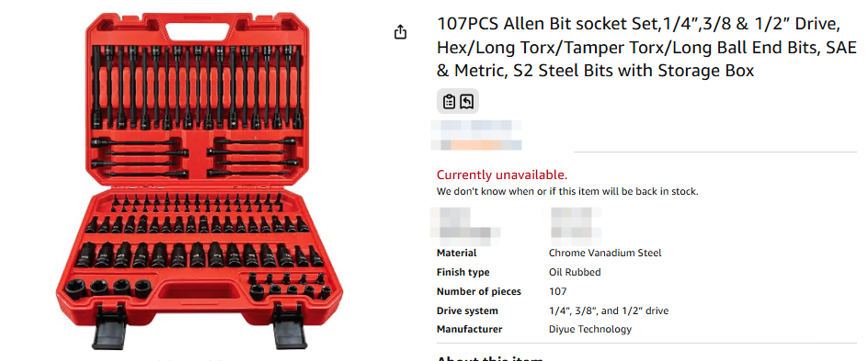Click the drive system value text
The image size is (868, 361).
[x=609, y=310]
